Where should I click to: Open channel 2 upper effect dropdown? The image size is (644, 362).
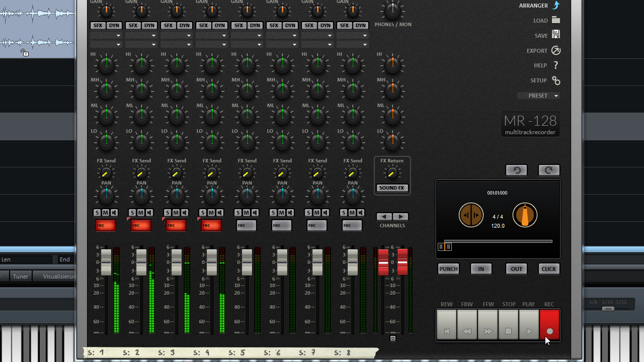coord(141,36)
